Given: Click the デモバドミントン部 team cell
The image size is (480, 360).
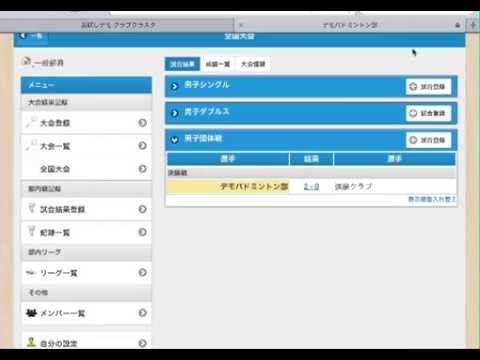Looking at the screenshot, I should pos(228,187).
